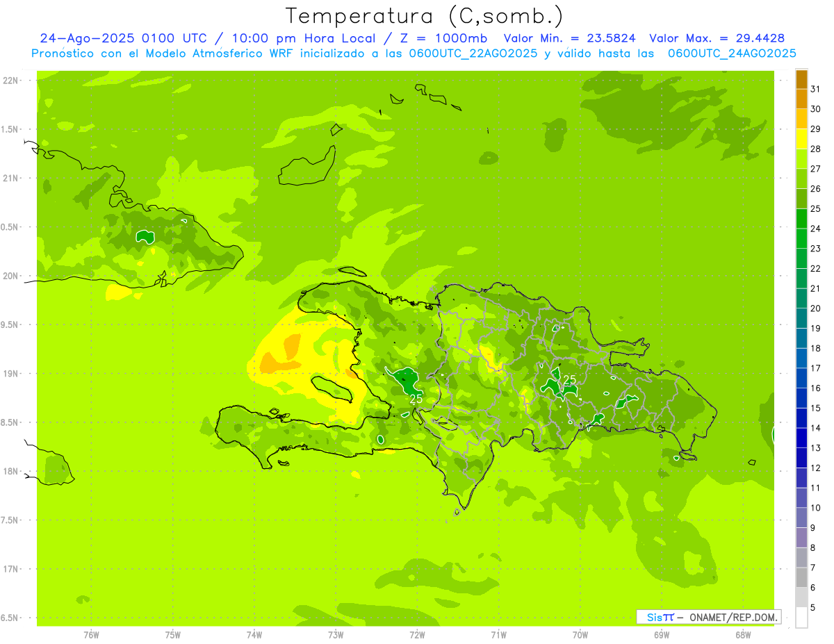Click the 'ONAMET/REP.DOM.' credit label
This screenshot has width=834, height=644.
733,617
